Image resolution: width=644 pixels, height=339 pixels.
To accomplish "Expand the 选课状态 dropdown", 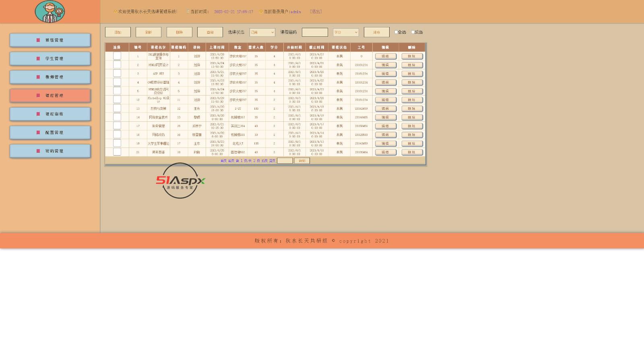I will (262, 32).
